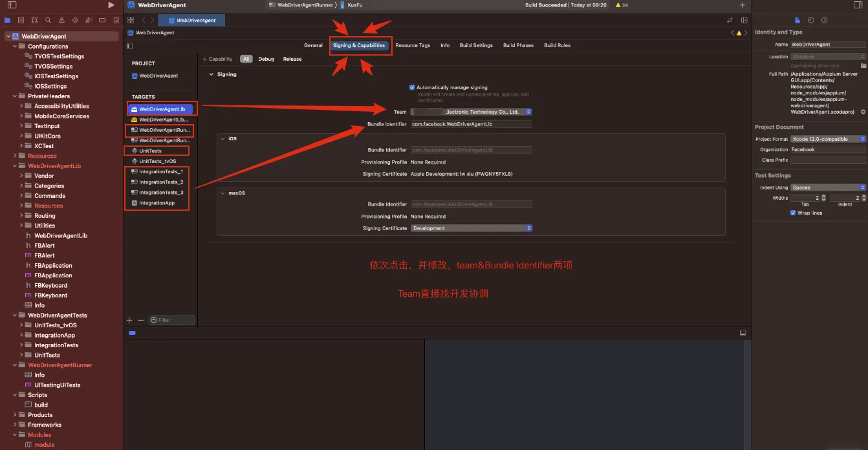Uncheck the Wrap lines checkbox
The height and width of the screenshot is (450, 868).
793,213
